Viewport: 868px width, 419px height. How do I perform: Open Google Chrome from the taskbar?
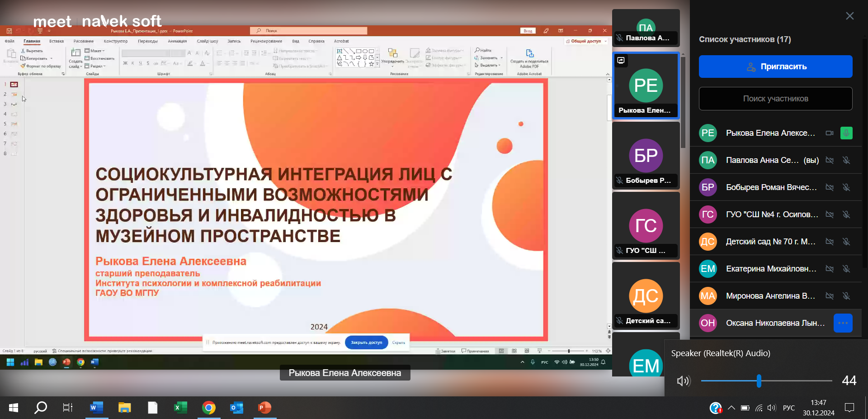pyautogui.click(x=208, y=408)
